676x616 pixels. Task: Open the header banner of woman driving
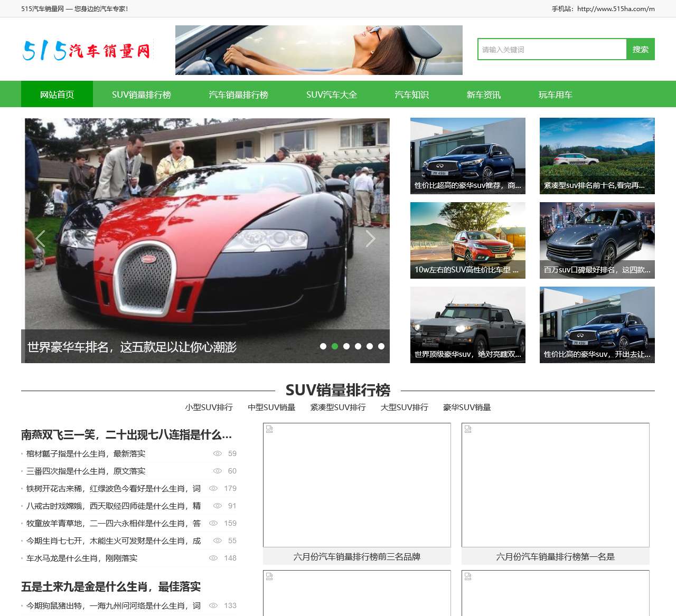[x=319, y=50]
